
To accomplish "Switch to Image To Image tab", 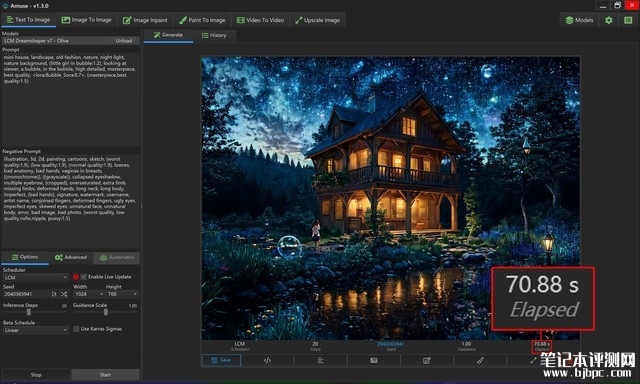I will tap(87, 20).
